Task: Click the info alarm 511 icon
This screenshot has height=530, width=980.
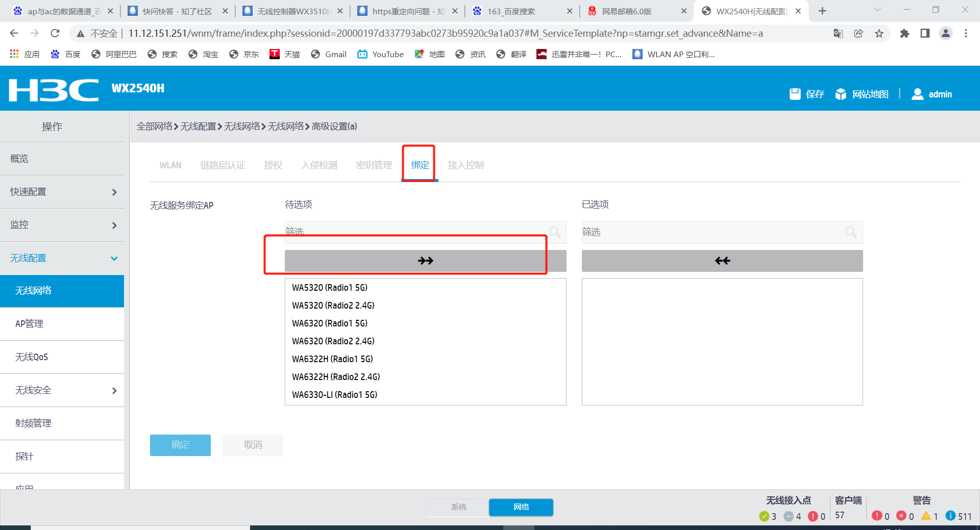Action: (950, 516)
